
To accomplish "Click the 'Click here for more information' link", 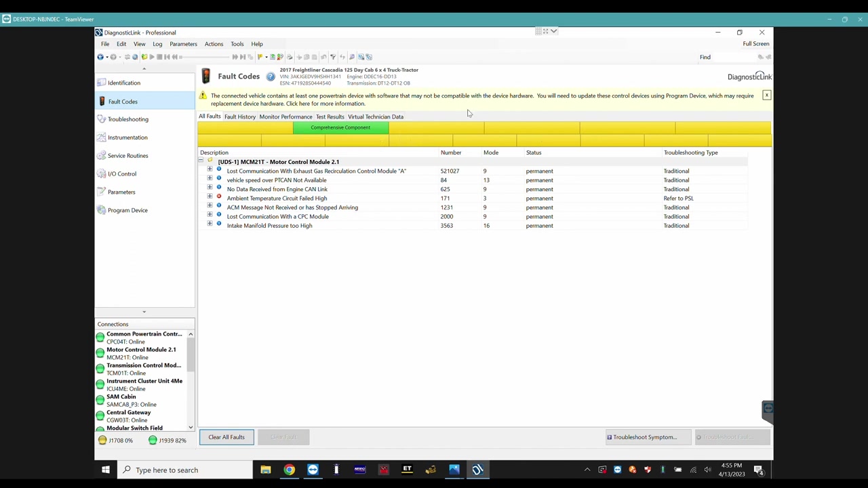I will click(x=325, y=104).
